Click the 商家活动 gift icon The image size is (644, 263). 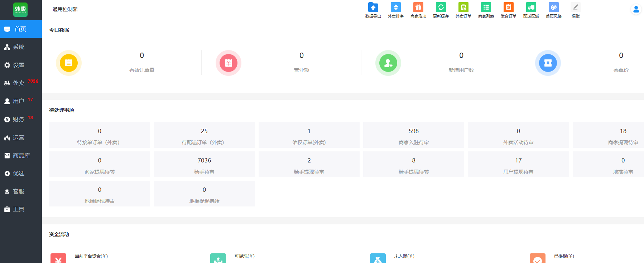point(418,8)
